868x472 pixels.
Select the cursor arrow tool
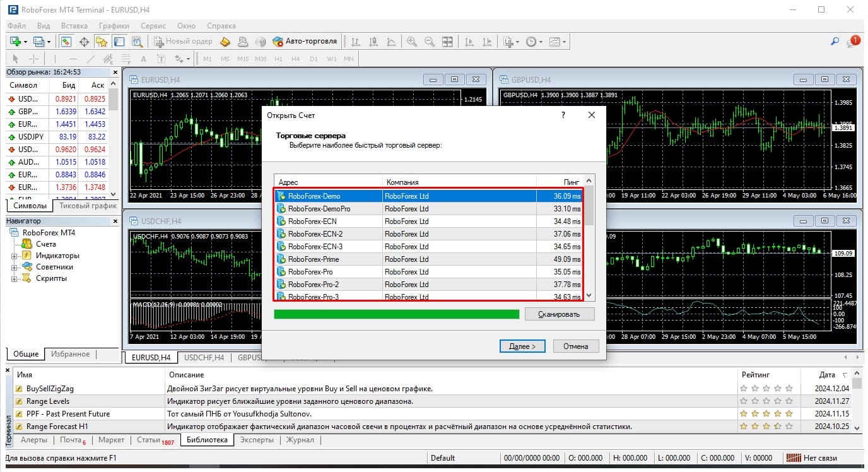[x=16, y=59]
